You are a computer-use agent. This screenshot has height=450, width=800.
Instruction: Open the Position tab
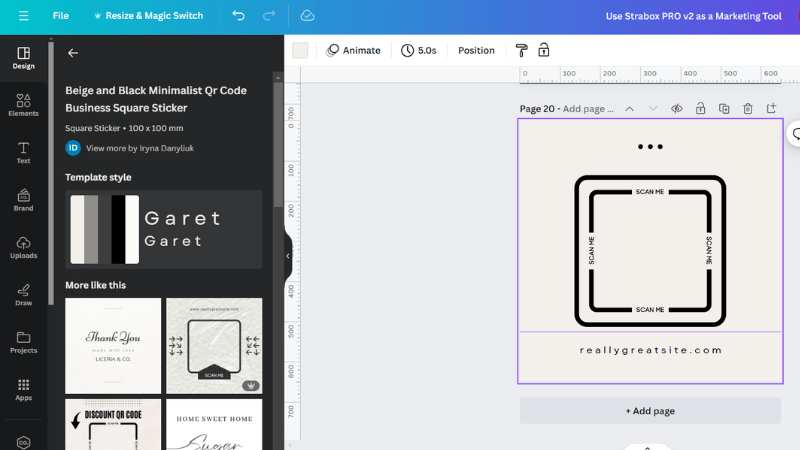pos(476,50)
